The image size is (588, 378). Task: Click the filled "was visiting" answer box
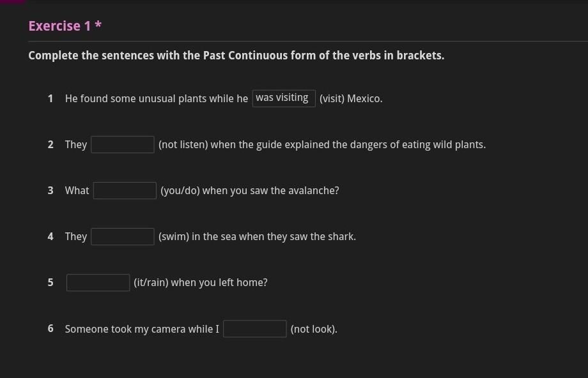coord(284,98)
